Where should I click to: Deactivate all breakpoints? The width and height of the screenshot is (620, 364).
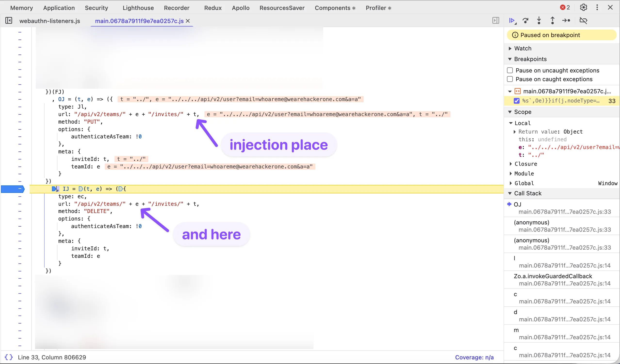tap(584, 21)
